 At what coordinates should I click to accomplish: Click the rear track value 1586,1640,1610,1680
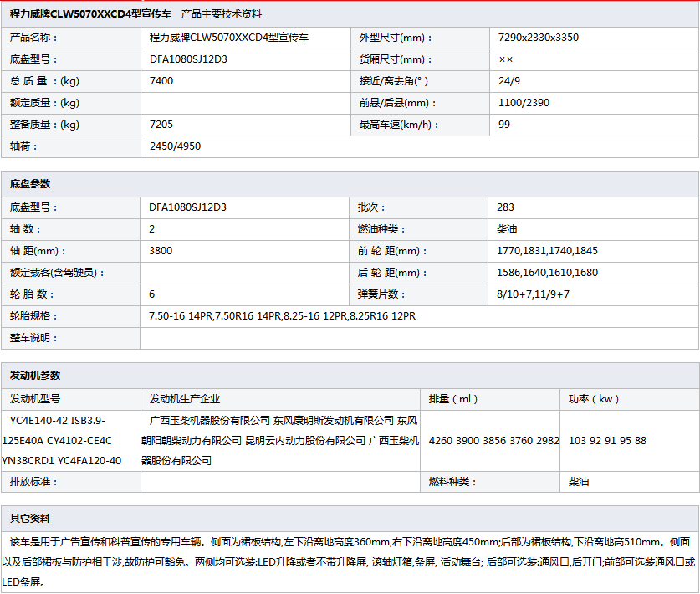(x=547, y=273)
